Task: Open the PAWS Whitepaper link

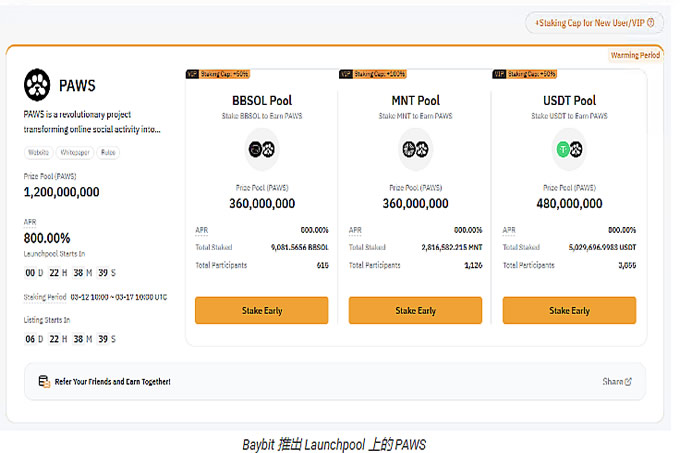Action: pos(75,152)
